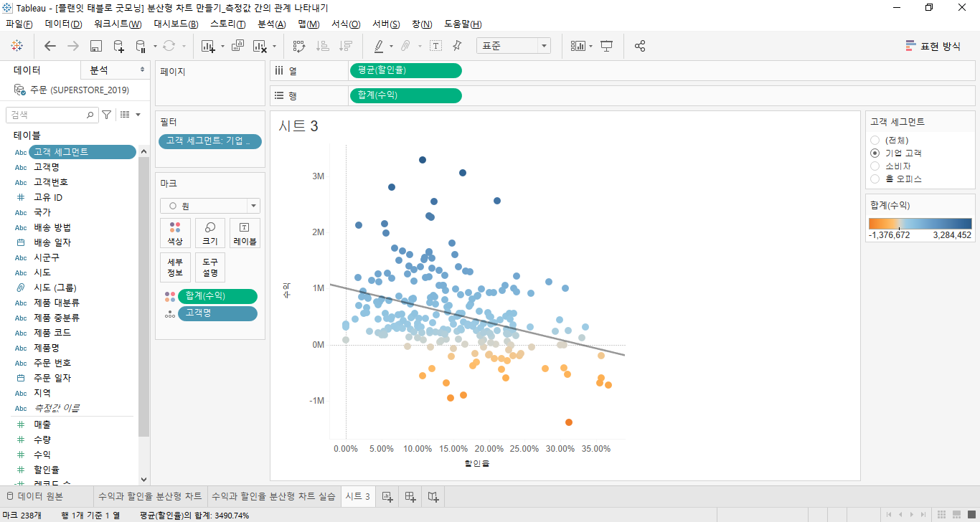Screen dimensions: 980x522
Task: Click the redo forward arrow
Action: click(72, 46)
